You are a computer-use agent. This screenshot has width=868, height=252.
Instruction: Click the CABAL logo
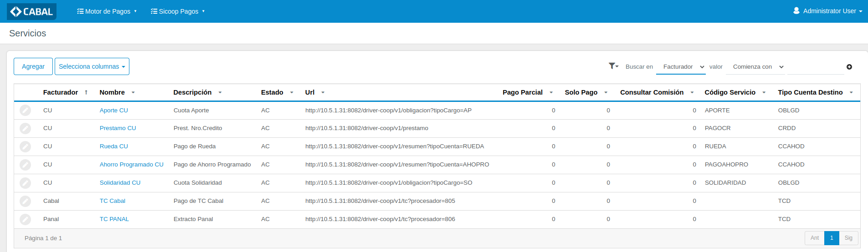coord(32,11)
